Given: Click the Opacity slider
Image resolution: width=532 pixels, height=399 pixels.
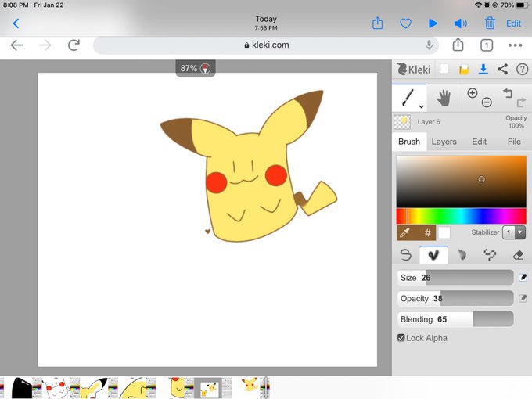Looking at the screenshot, I should pos(455,299).
